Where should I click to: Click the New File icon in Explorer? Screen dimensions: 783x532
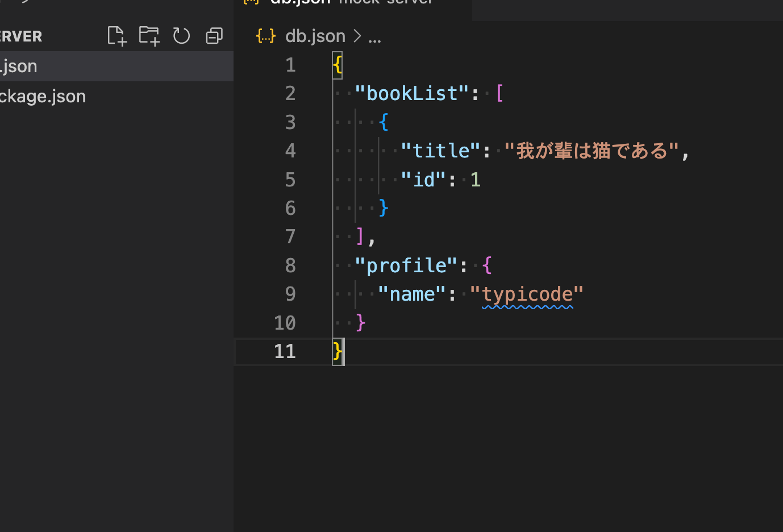(x=116, y=35)
